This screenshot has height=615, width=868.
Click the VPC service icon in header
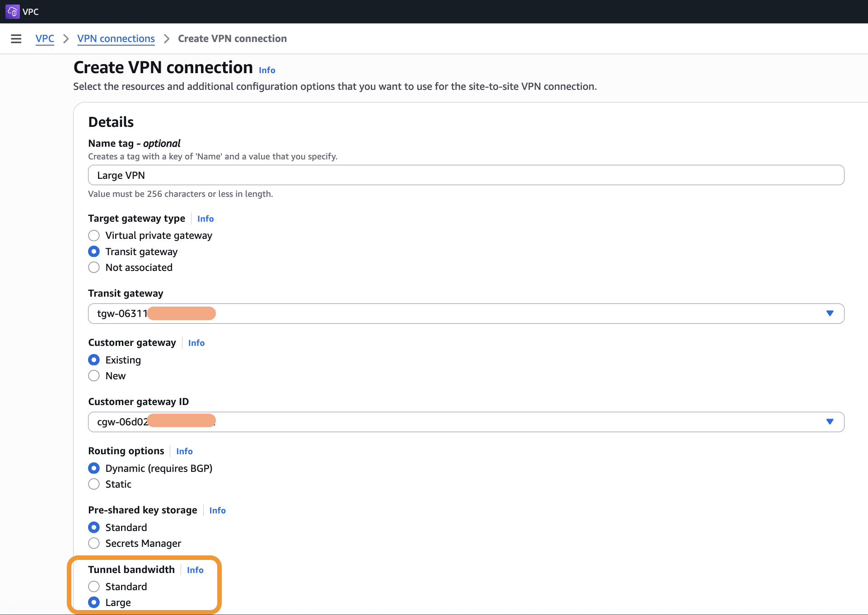pyautogui.click(x=12, y=12)
